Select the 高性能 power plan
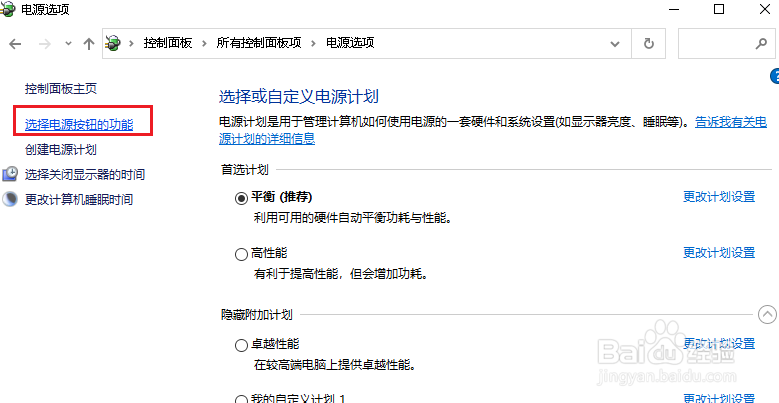The height and width of the screenshot is (403, 779). (241, 254)
